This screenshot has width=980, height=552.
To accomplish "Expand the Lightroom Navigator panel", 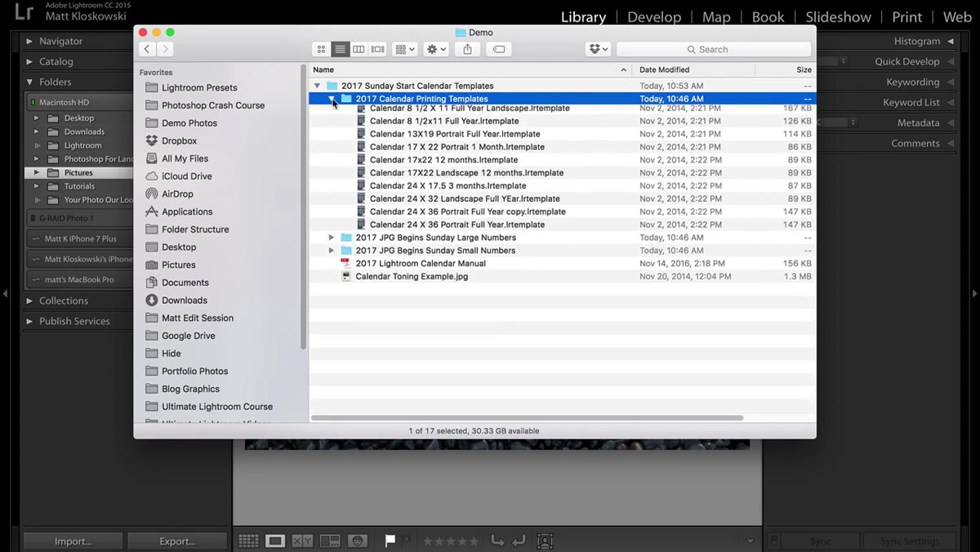I will click(30, 41).
